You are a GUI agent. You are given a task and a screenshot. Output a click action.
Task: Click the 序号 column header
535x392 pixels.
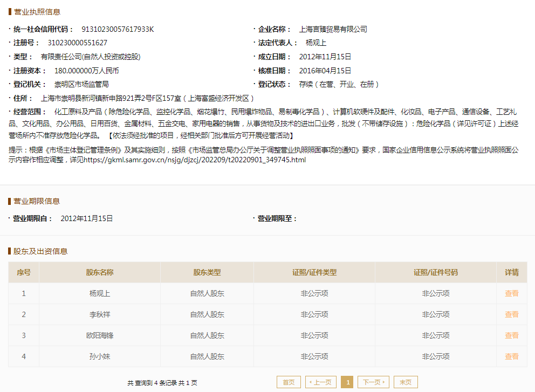[24, 272]
